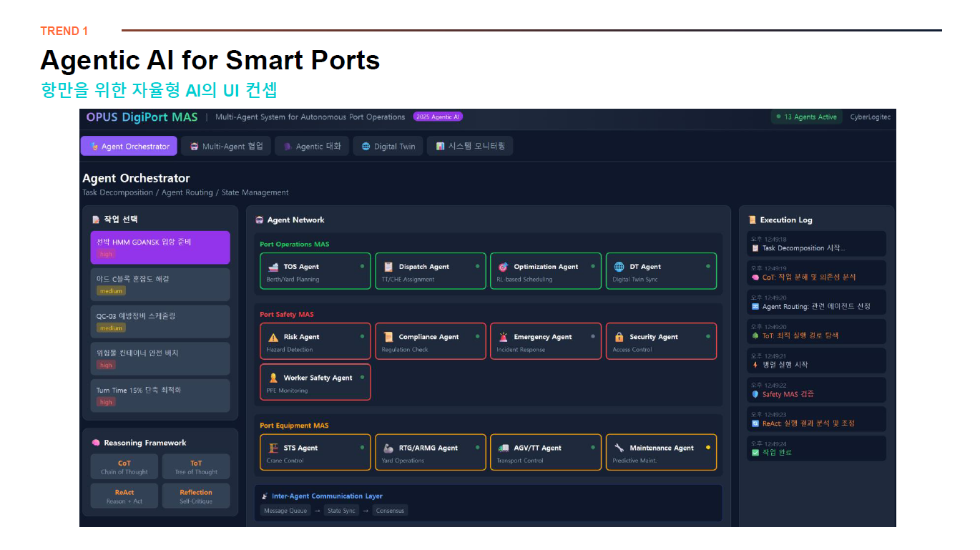Click the Worker Safety Agent helmet icon

[x=273, y=378]
